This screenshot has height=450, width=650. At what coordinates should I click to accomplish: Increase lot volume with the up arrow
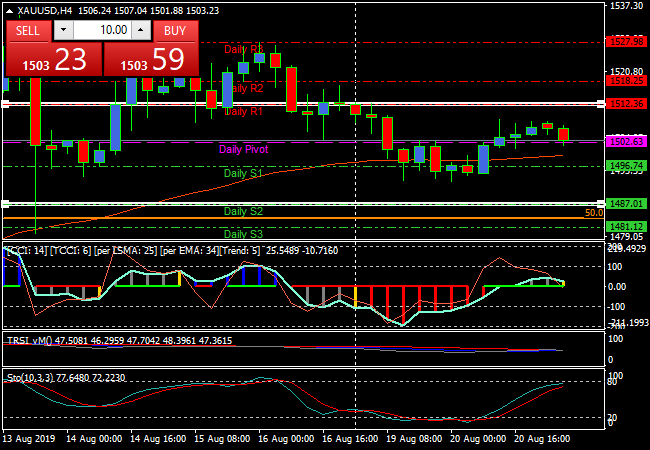point(140,30)
